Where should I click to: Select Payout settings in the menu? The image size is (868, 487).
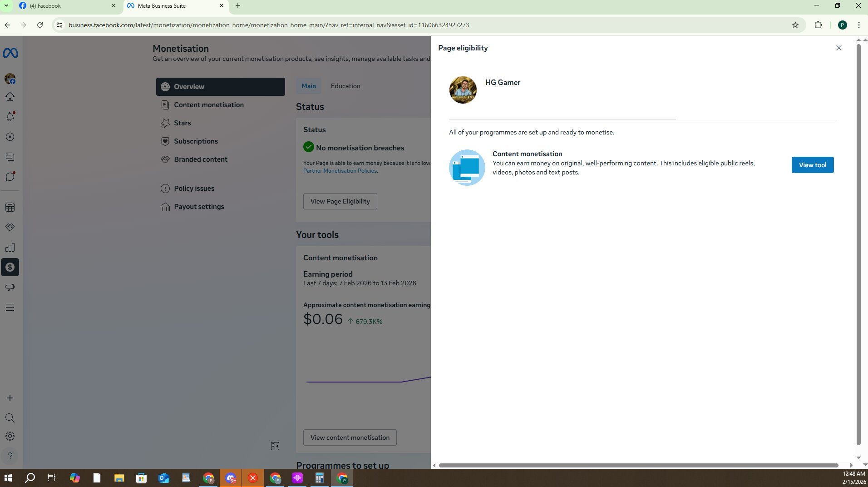click(199, 207)
